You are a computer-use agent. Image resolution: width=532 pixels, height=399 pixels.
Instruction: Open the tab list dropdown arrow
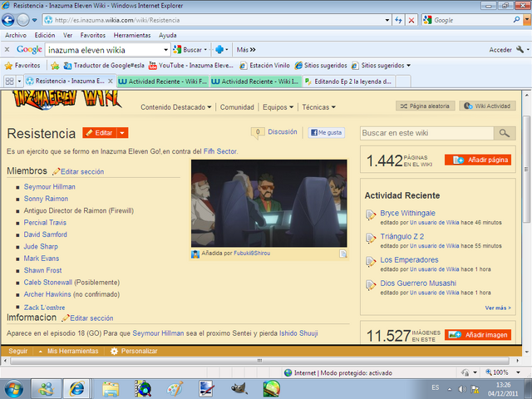click(19, 81)
